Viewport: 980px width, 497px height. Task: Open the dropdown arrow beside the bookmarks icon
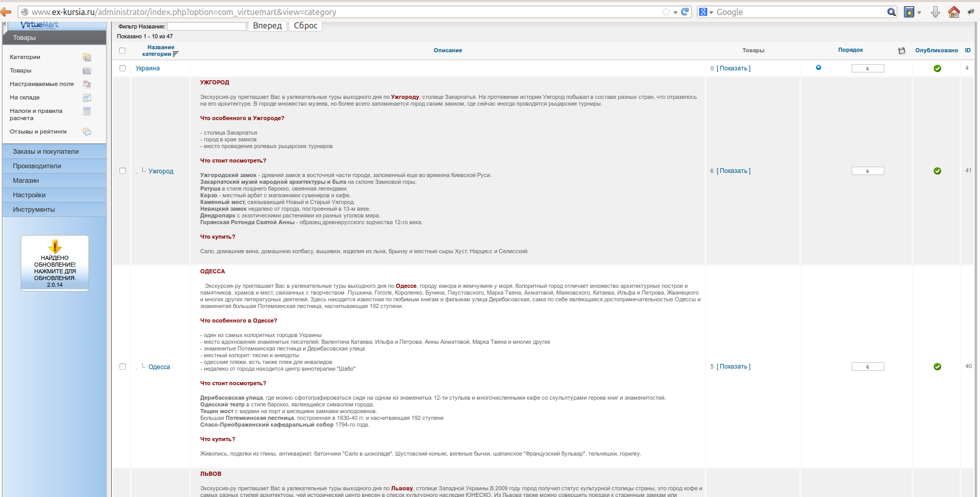click(919, 12)
